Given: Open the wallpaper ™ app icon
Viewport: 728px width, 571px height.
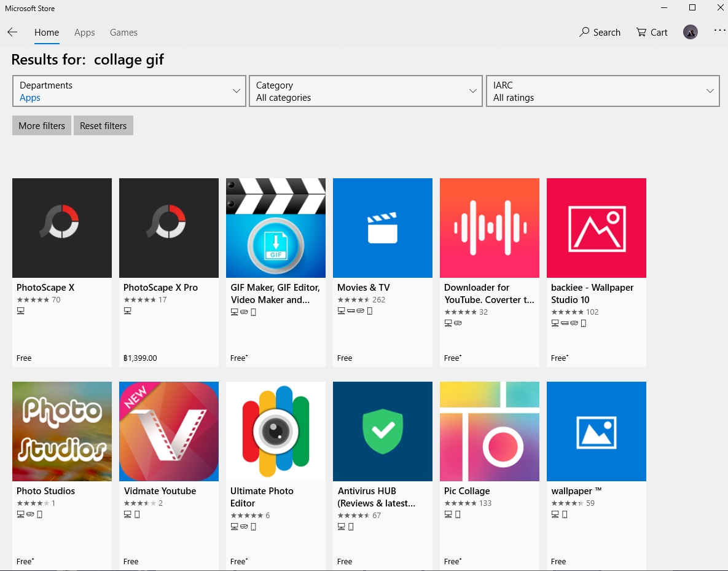Looking at the screenshot, I should [x=597, y=431].
